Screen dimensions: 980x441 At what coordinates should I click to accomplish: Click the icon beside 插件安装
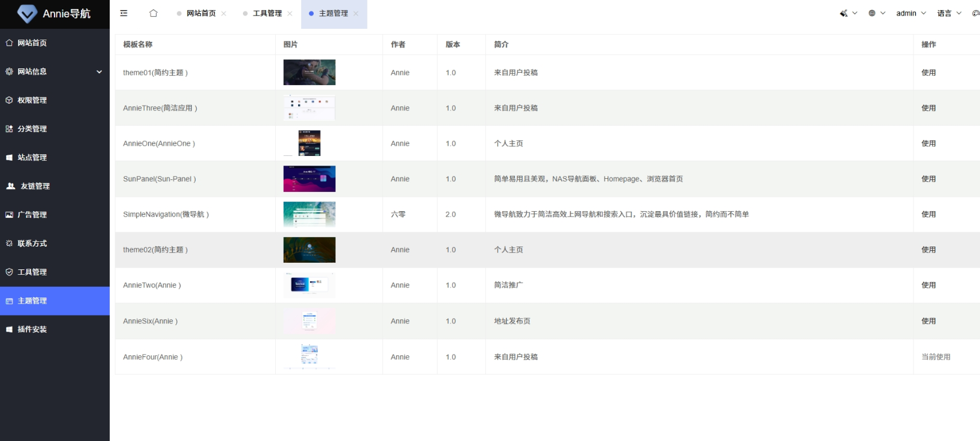9,329
